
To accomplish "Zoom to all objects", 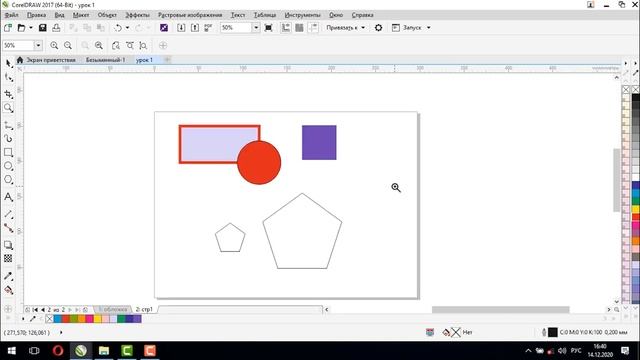I will point(99,45).
